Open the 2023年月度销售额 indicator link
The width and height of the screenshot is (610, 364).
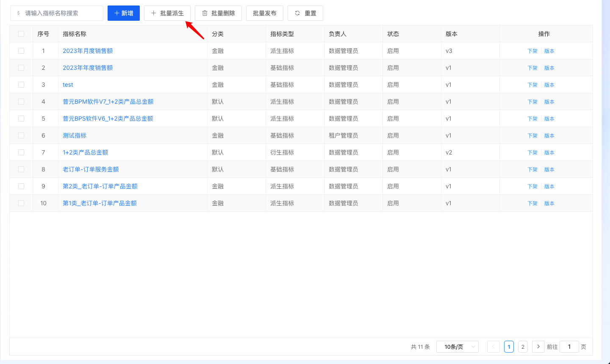click(88, 51)
